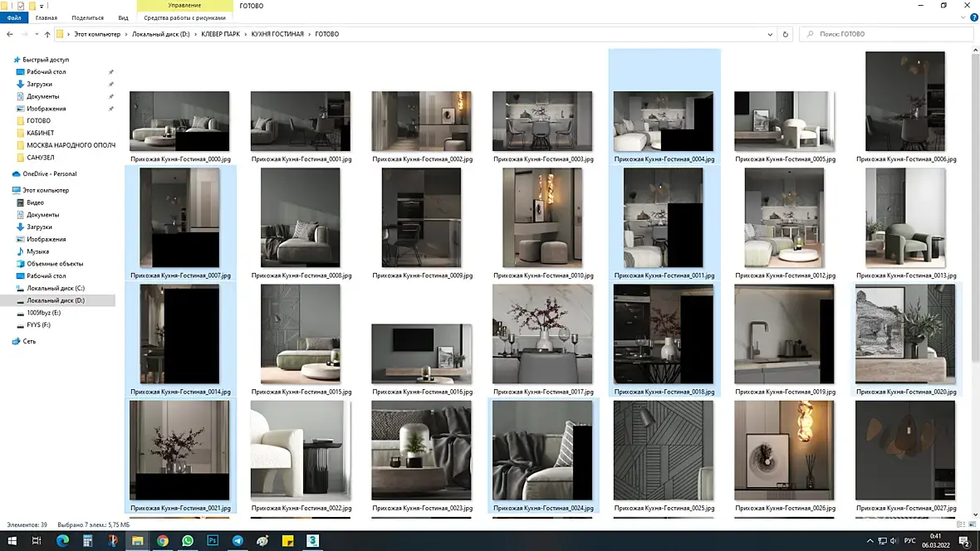Open the address bar history dropdown
Screen dimensions: 980x551
tap(770, 34)
